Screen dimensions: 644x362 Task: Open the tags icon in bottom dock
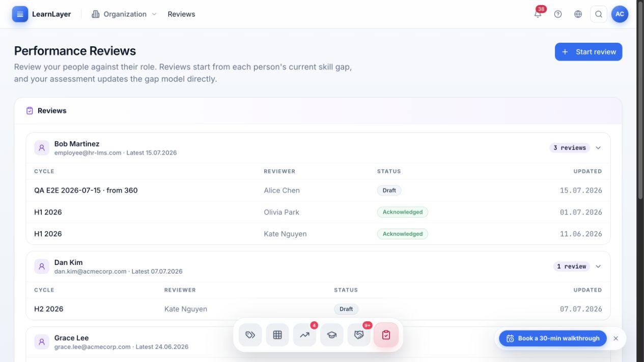(x=250, y=335)
